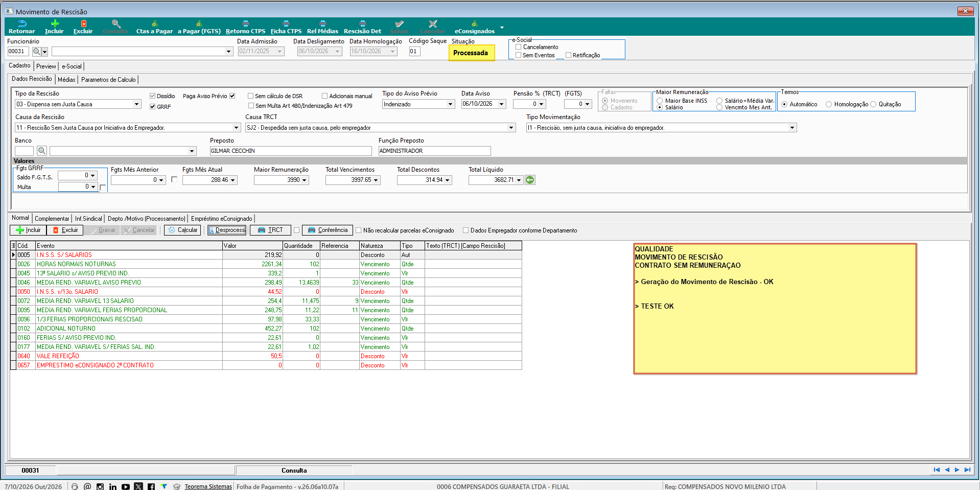Click the Preposto input field

tap(291, 151)
